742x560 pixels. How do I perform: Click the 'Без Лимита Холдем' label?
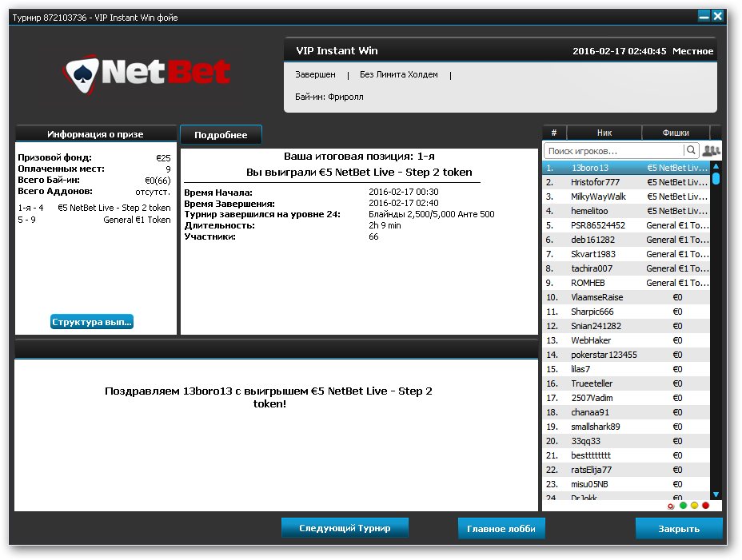(x=398, y=74)
